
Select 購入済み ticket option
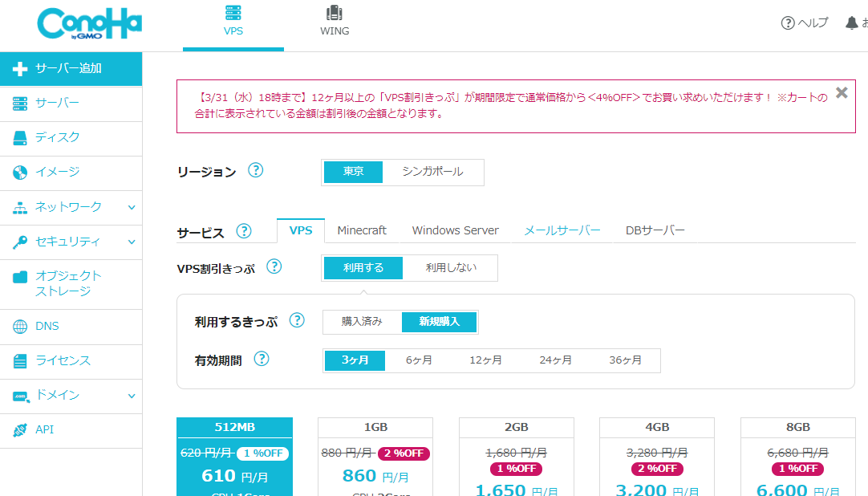pos(362,322)
